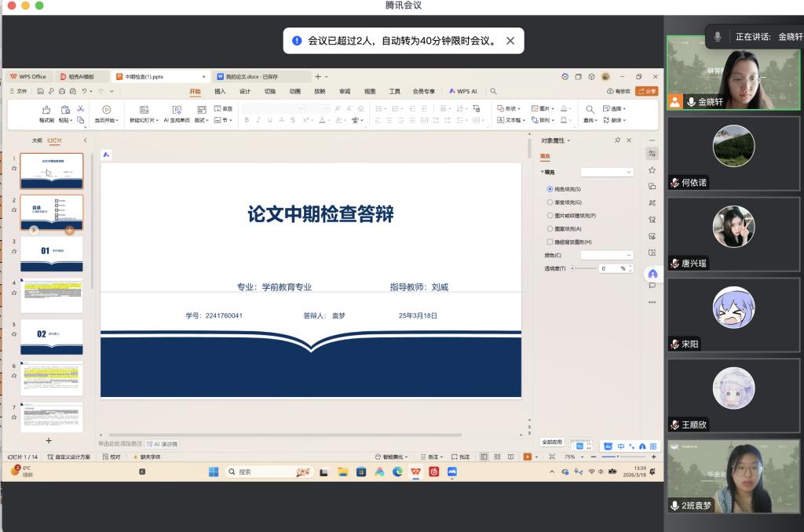The image size is (804, 532).
Task: Click the 分享 share button
Action: pyautogui.click(x=647, y=91)
